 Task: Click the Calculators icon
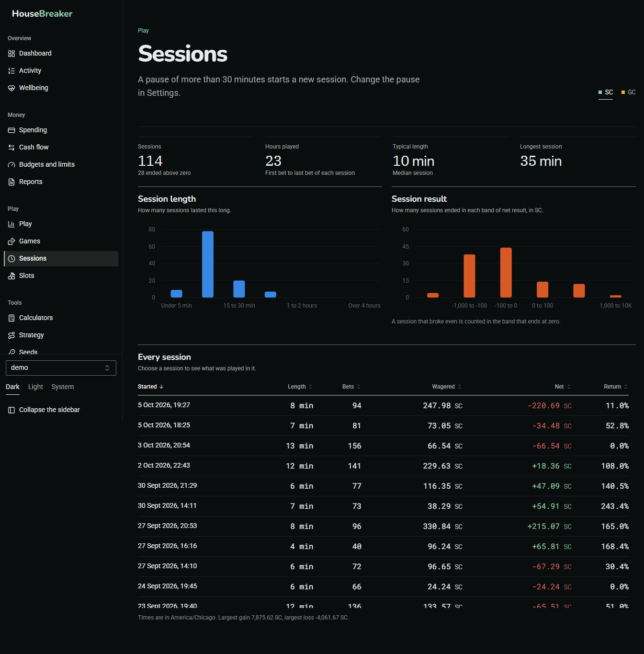click(x=11, y=318)
